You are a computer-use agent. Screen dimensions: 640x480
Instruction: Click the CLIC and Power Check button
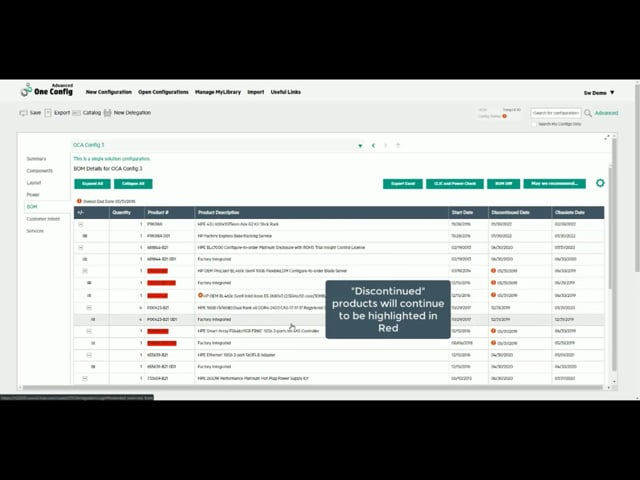[x=455, y=184]
